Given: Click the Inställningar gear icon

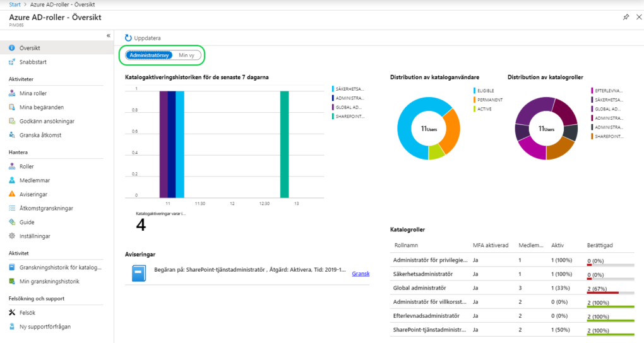Looking at the screenshot, I should 12,236.
